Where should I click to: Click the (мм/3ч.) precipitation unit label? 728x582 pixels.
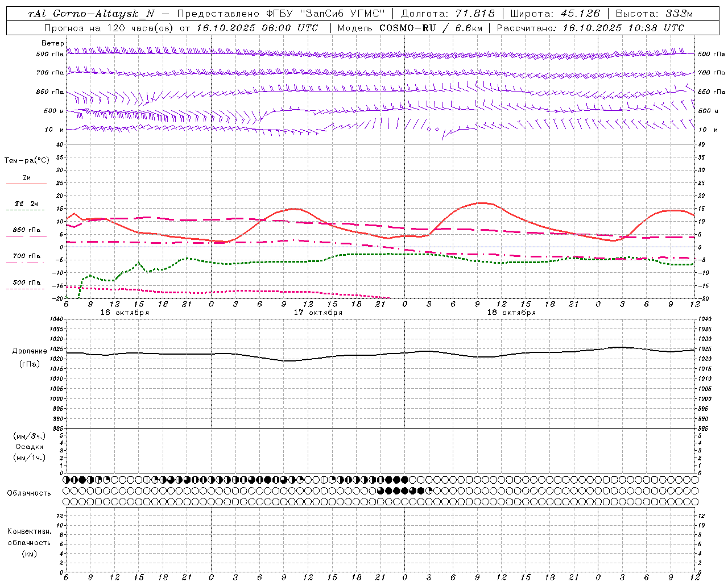30,436
